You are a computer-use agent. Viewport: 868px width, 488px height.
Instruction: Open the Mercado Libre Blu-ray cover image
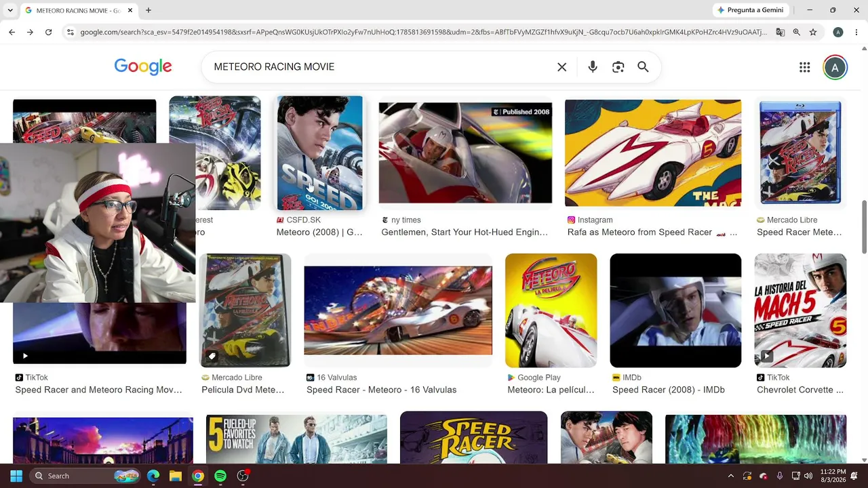[x=800, y=153]
